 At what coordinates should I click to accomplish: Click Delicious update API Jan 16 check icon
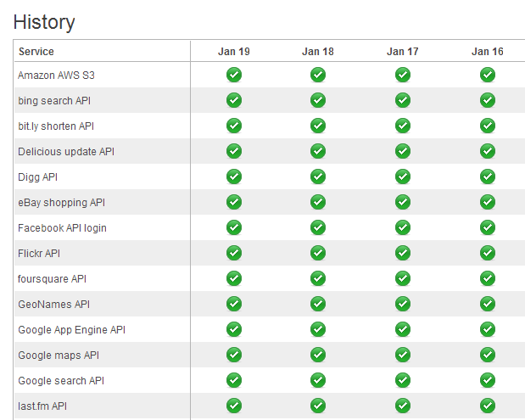point(488,151)
